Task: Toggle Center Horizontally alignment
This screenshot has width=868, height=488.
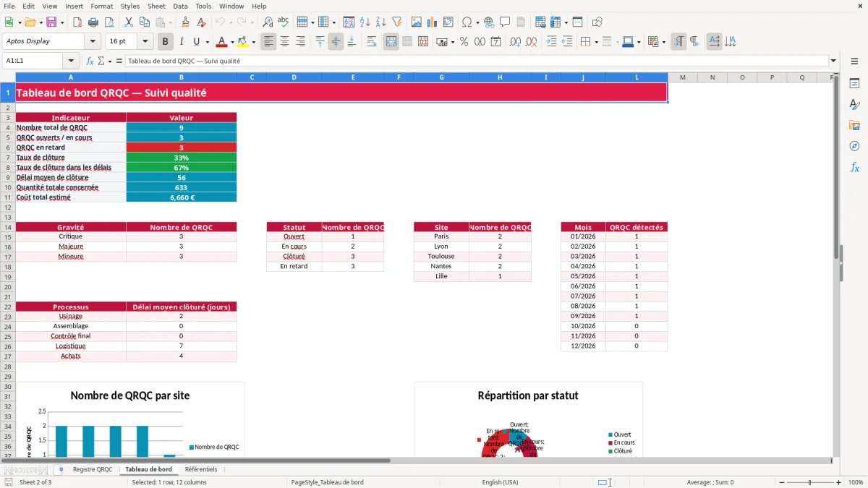Action: (284, 42)
